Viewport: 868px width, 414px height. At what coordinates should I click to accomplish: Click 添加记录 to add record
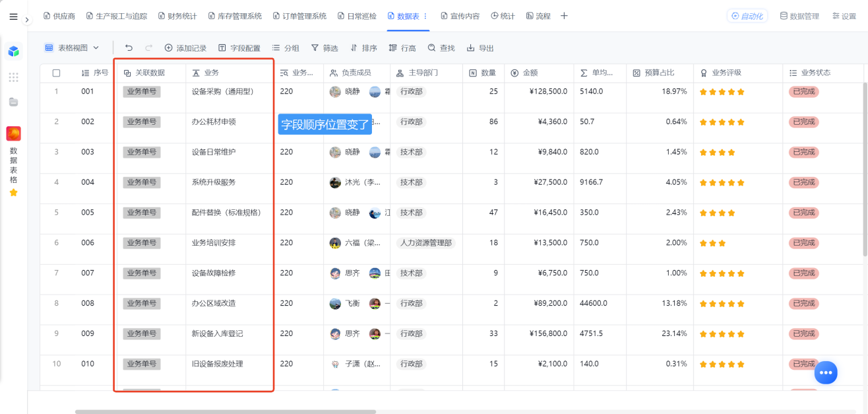tap(185, 48)
